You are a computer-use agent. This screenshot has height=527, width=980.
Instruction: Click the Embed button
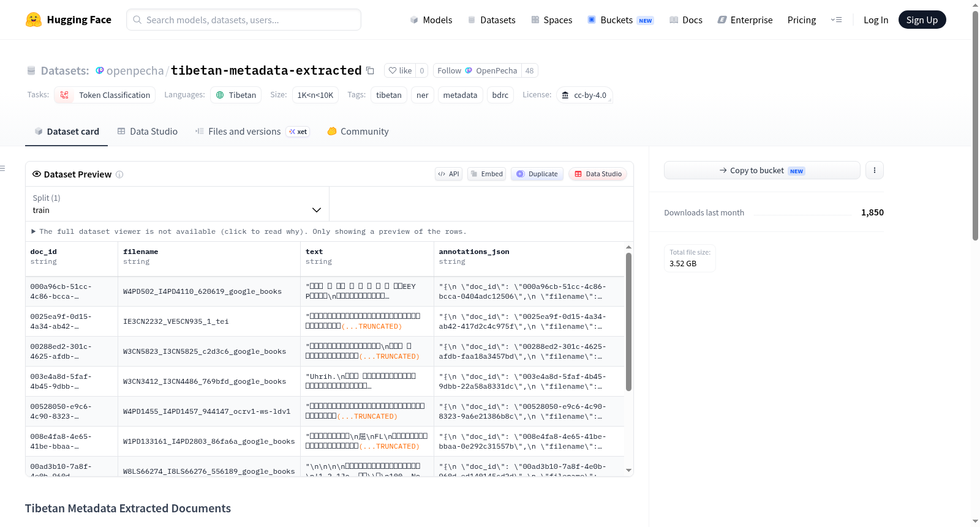point(487,174)
